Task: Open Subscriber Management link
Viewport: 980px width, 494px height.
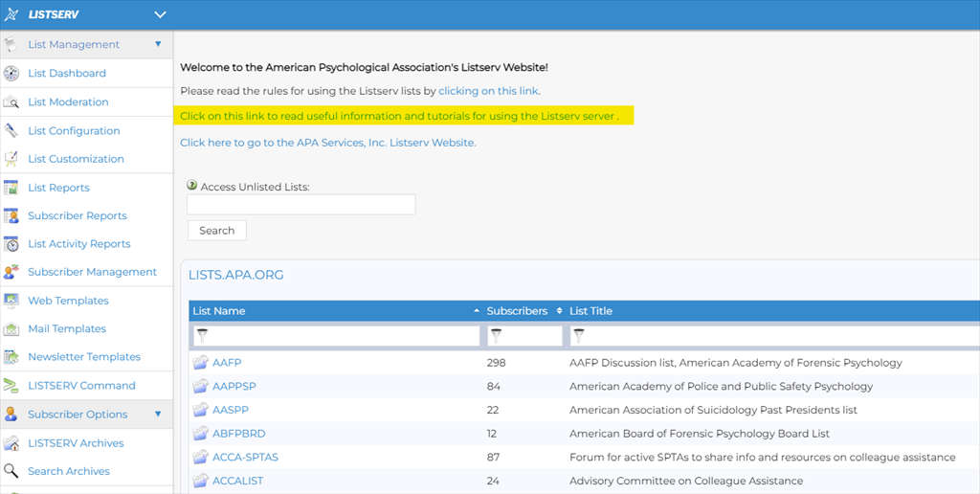Action: pyautogui.click(x=93, y=272)
